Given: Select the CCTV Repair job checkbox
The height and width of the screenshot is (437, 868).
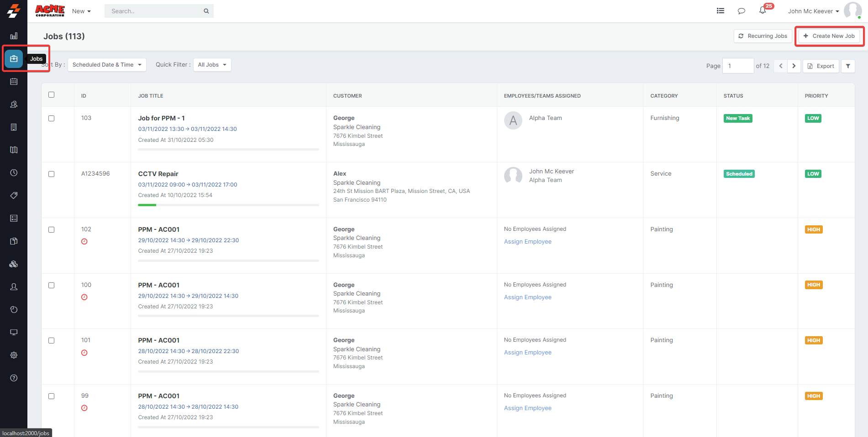Looking at the screenshot, I should [x=52, y=174].
